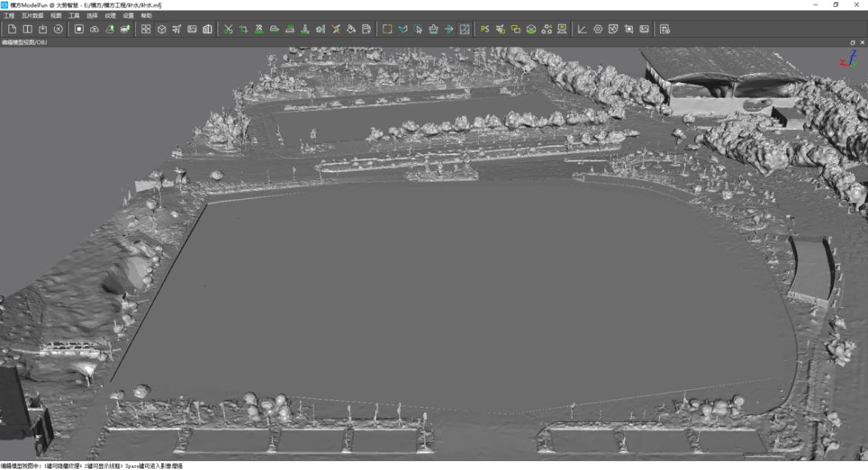Click the four-squares tile grid icon
868x470 pixels.
click(146, 29)
